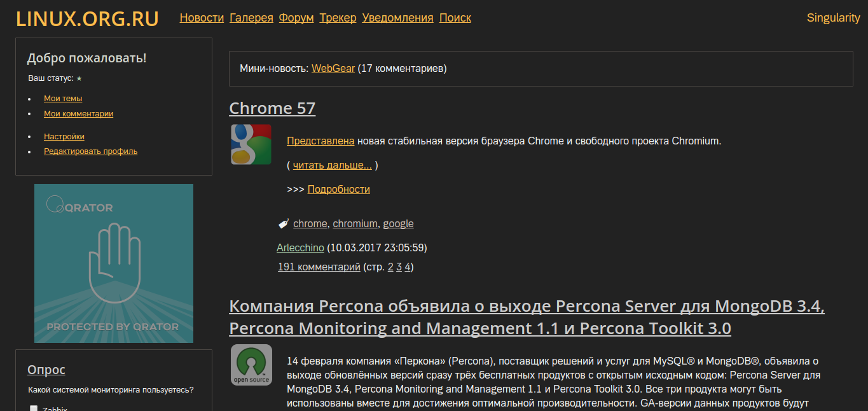868x411 pixels.
Task: Open the Опрос poll heading
Action: [46, 370]
